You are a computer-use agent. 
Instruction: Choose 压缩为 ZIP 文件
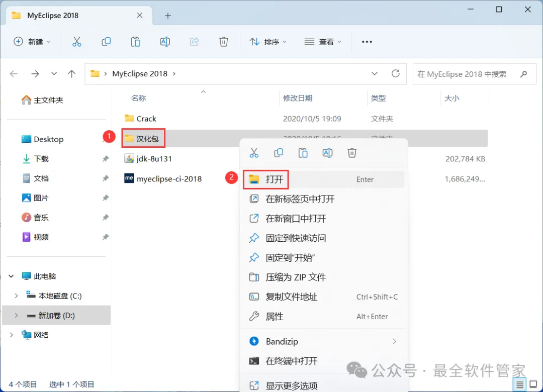coord(324,277)
